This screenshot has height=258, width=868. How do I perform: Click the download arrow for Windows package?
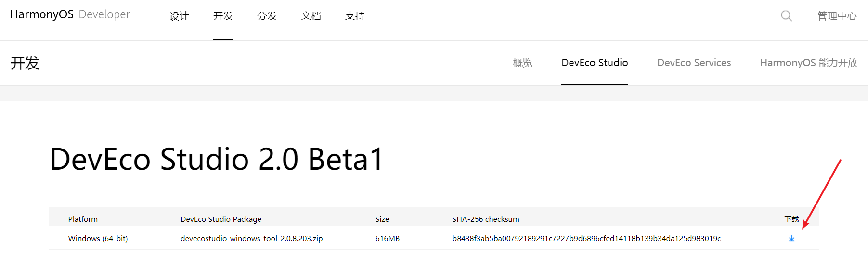click(x=791, y=238)
